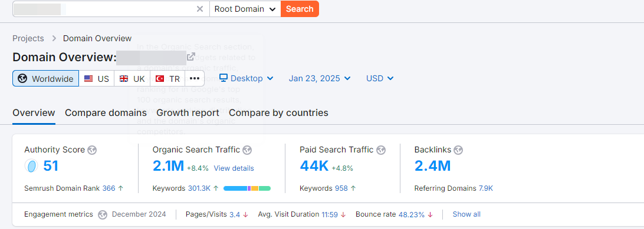Click the Authority Score value 51

click(51, 166)
